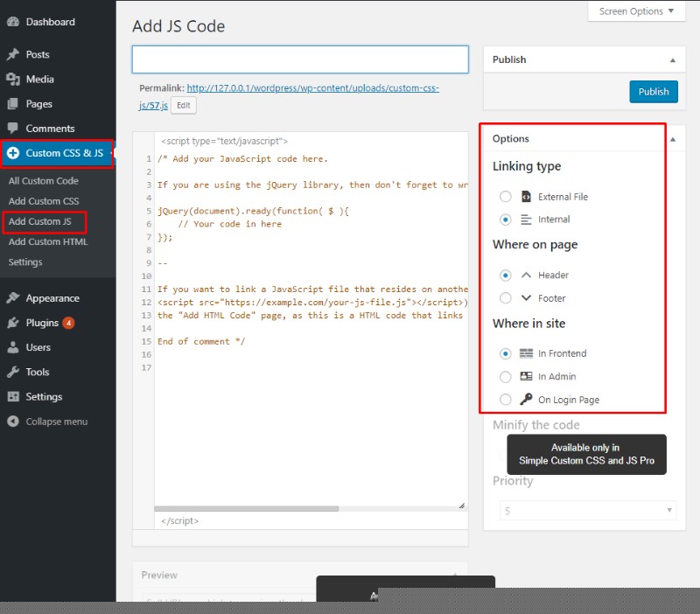Click the Internal lines icon
The width and height of the screenshot is (700, 614).
click(527, 220)
